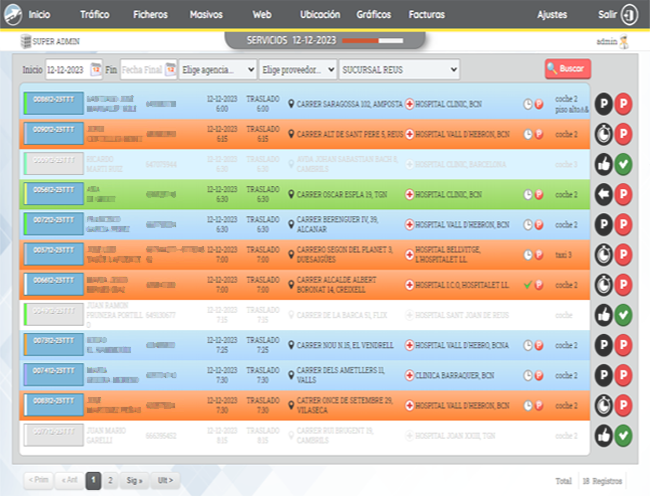This screenshot has width=650, height=496.
Task: Click < Prim first page button
Action: [x=38, y=480]
